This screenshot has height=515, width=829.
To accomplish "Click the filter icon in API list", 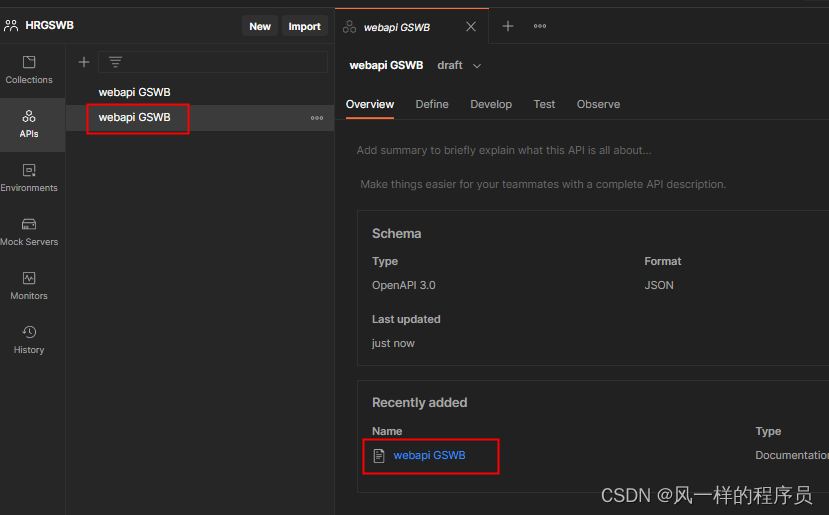I will (x=115, y=62).
